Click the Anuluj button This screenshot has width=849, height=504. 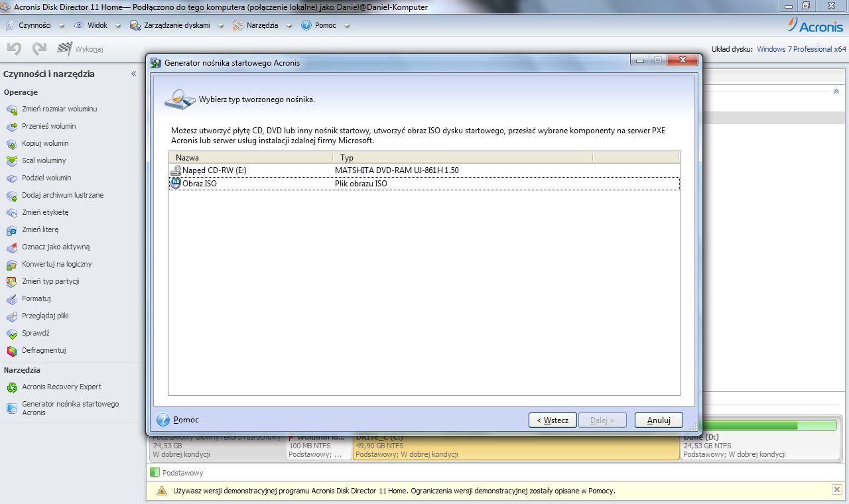(x=659, y=420)
